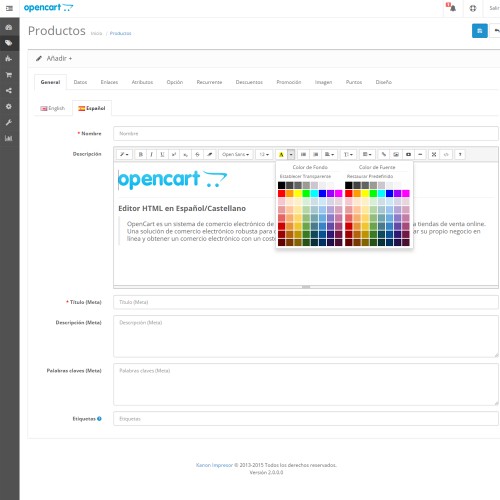Open the dashboard icon in sidebar
The image size is (500, 500).
tap(9, 27)
